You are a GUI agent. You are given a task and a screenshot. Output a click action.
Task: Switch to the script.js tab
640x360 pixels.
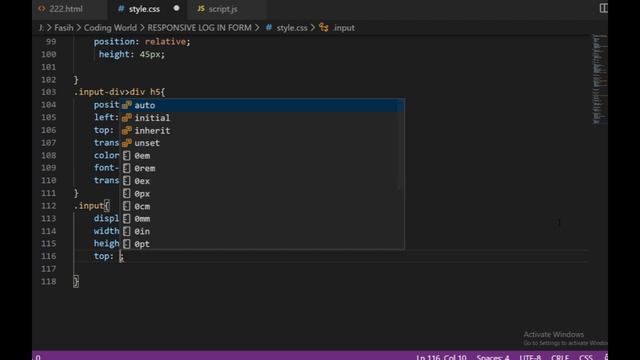[x=222, y=9]
